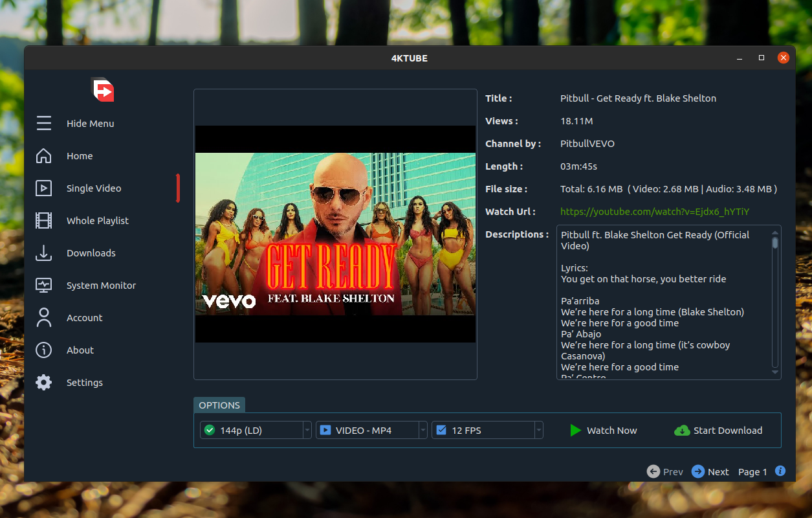This screenshot has height=518, width=812.
Task: Click the blue info icon beside Page 1
Action: (780, 471)
